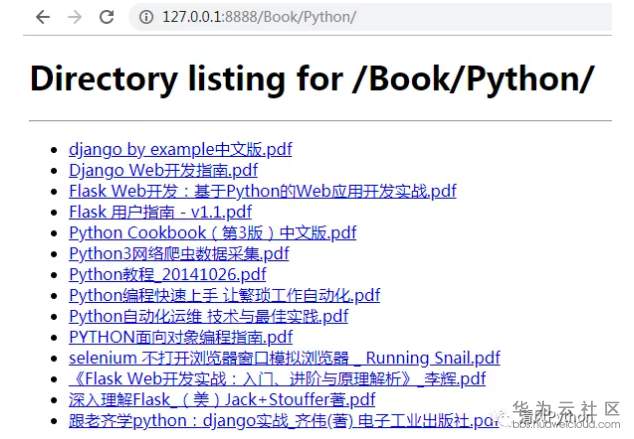Click the heading Directory listing for /Book/Python/

click(x=312, y=78)
